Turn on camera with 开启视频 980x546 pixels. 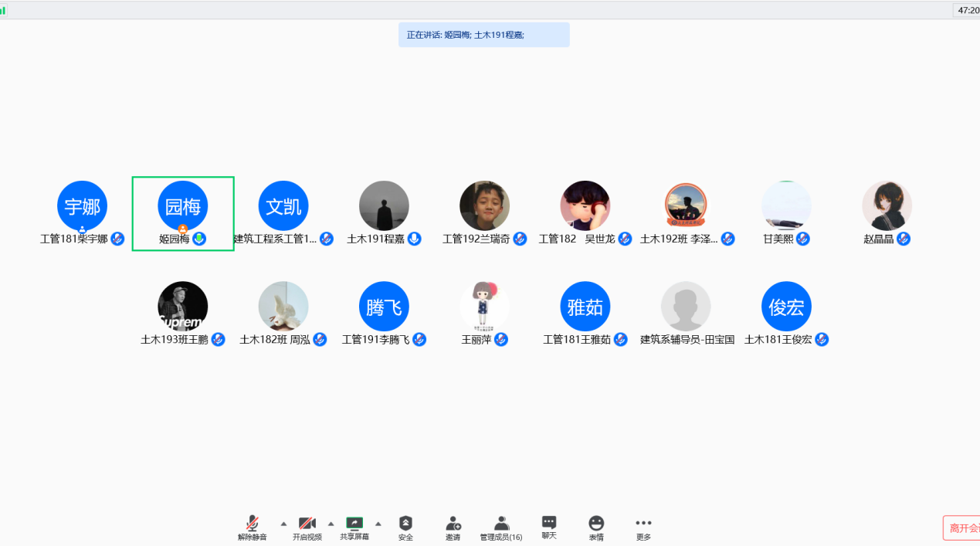[307, 524]
